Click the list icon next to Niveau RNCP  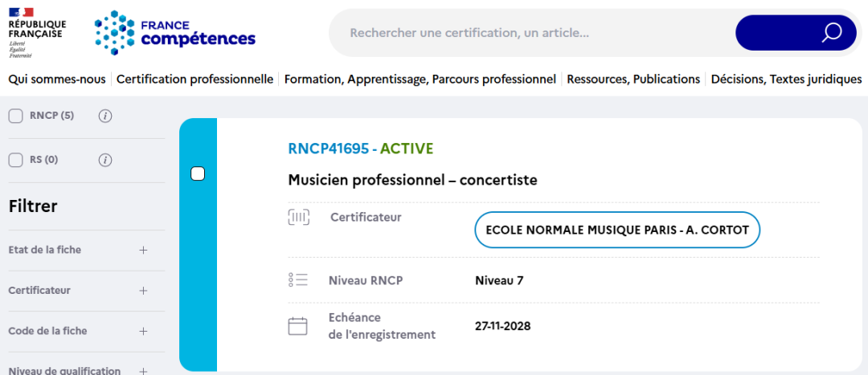click(x=298, y=280)
